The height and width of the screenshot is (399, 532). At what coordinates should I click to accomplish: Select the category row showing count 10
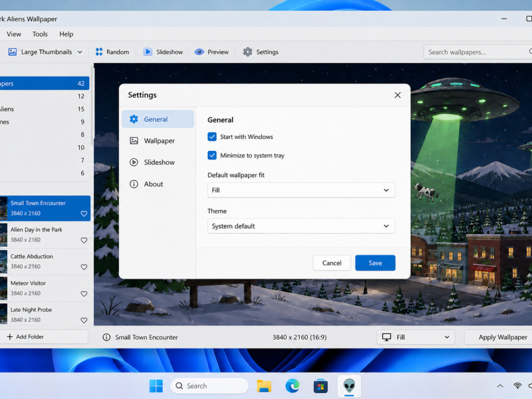(45, 148)
